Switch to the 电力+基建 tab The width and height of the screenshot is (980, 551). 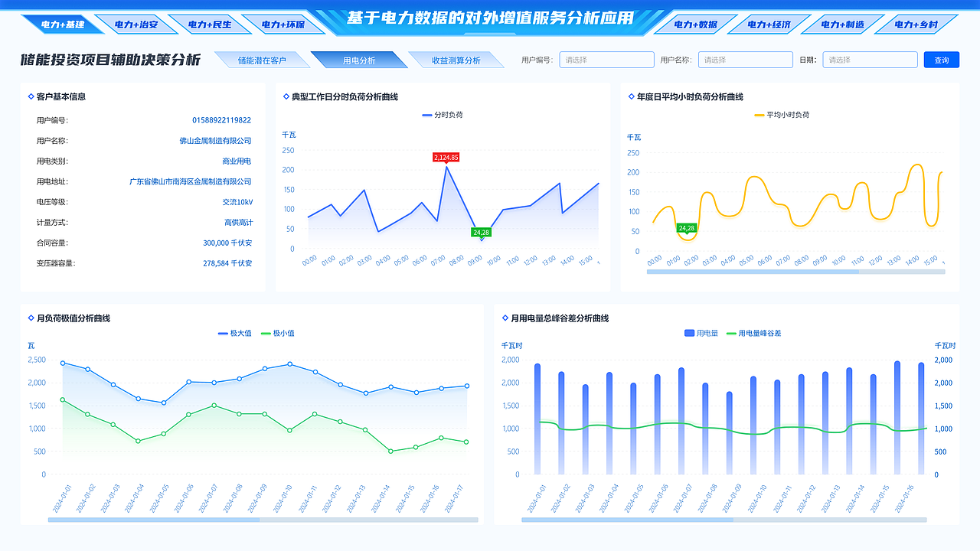click(63, 24)
